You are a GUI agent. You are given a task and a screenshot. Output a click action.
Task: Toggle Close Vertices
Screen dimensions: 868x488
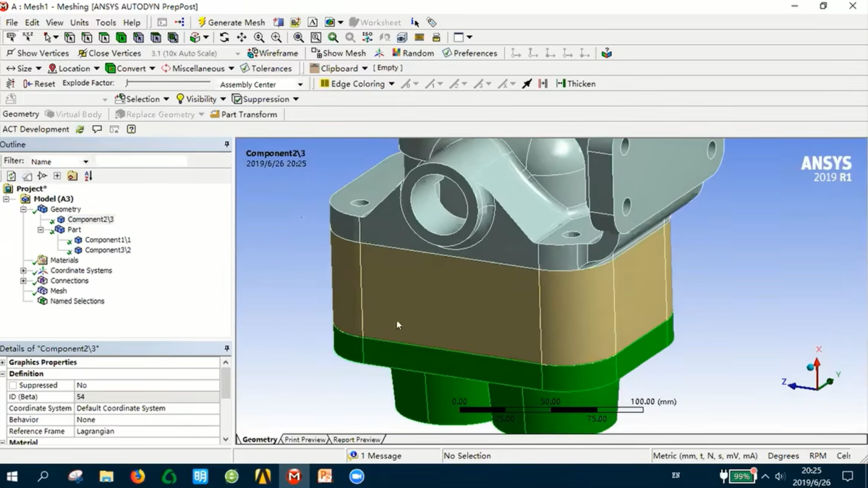[109, 53]
